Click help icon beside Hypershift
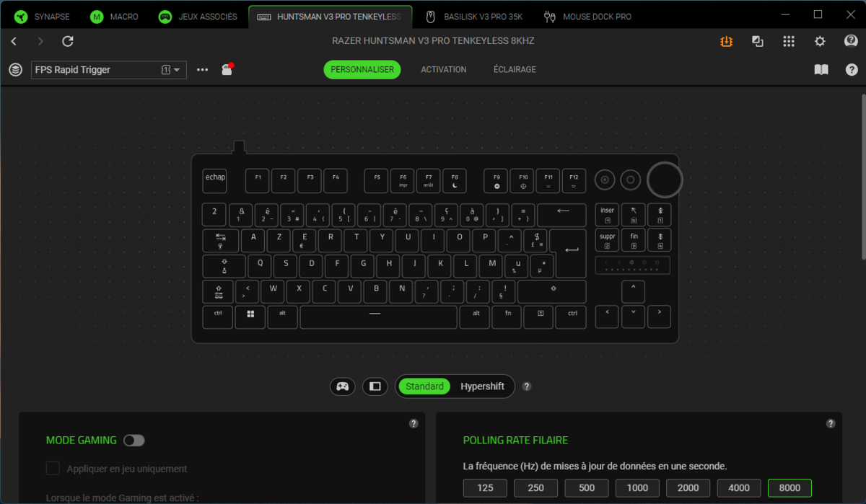The height and width of the screenshot is (504, 866). tap(527, 386)
